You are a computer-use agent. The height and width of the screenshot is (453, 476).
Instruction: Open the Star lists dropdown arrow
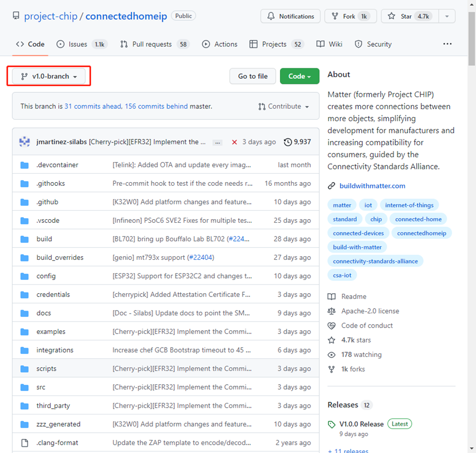447,16
